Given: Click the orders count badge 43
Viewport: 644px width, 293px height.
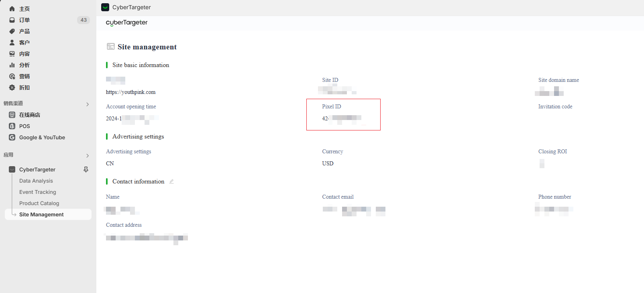Looking at the screenshot, I should [84, 20].
